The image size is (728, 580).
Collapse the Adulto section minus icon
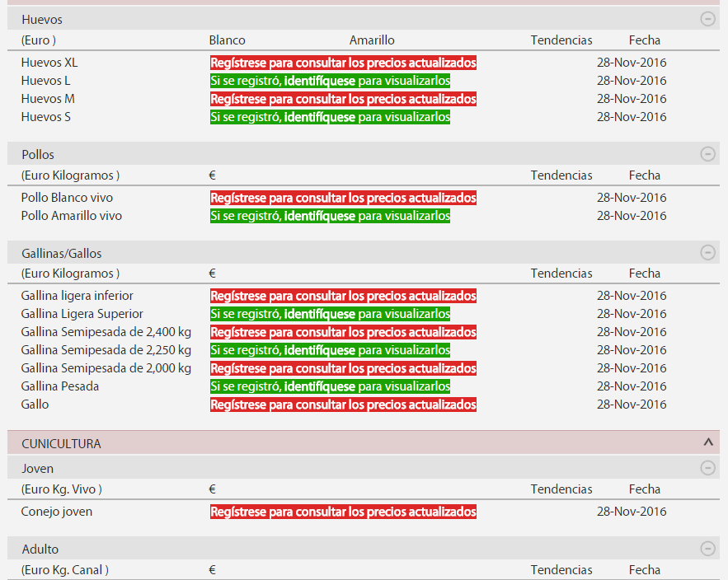coord(707,549)
